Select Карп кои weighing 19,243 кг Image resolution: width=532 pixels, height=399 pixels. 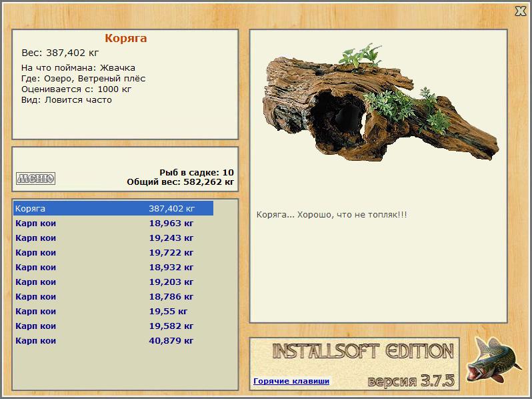pyautogui.click(x=113, y=238)
